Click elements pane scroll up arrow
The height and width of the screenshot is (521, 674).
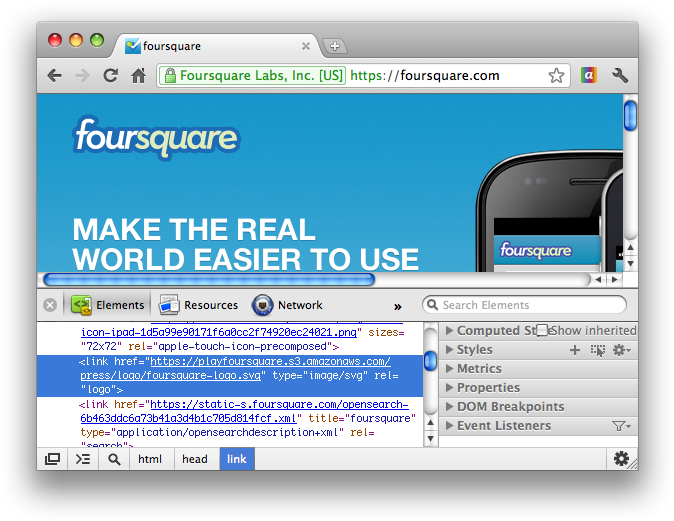point(430,422)
